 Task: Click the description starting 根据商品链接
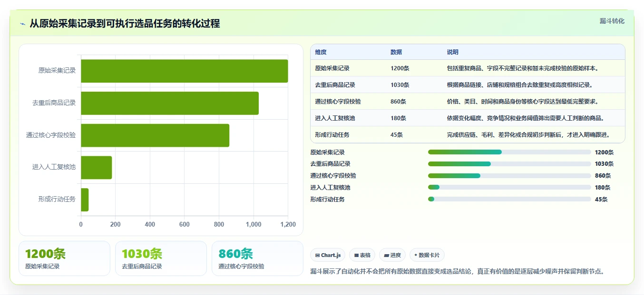520,85
